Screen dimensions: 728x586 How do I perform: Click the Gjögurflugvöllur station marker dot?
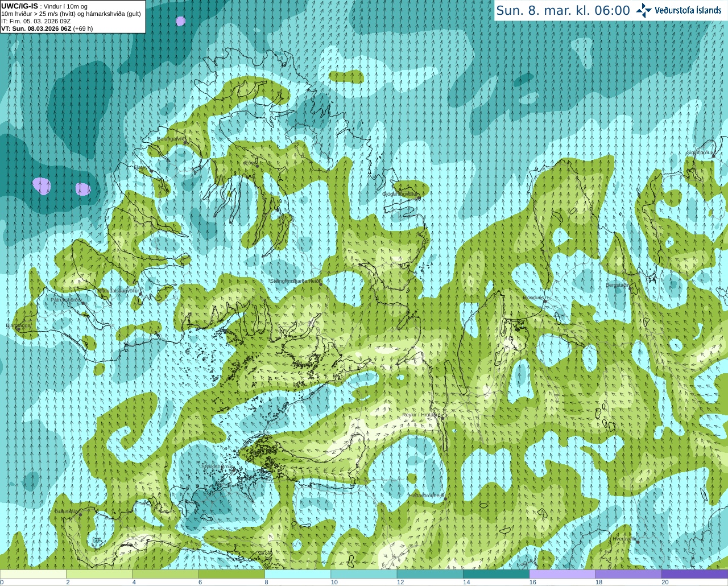(x=418, y=198)
